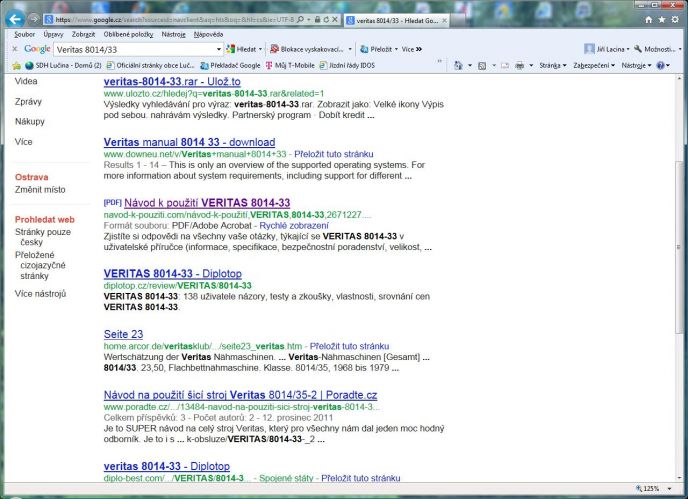The image size is (688, 499).
Task: Click the forward navigation arrow
Action: 34,19
